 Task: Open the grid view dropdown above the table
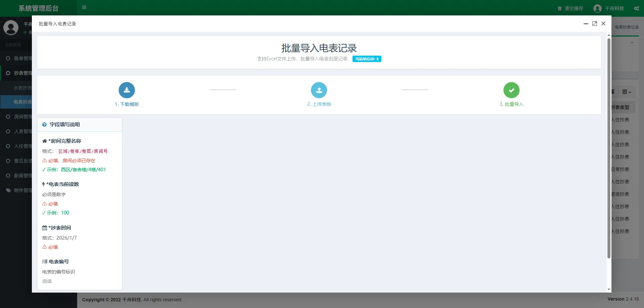pos(627,91)
